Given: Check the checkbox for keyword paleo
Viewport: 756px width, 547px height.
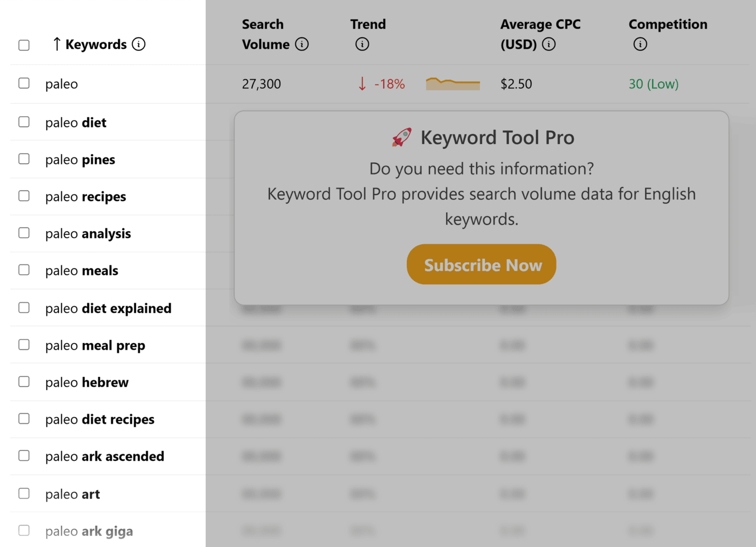Looking at the screenshot, I should (x=24, y=83).
